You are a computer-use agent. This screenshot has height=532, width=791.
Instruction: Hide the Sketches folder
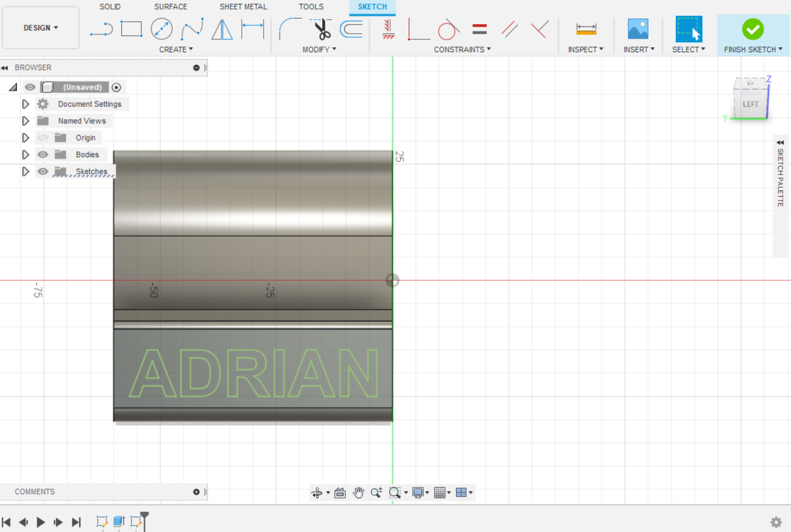43,171
